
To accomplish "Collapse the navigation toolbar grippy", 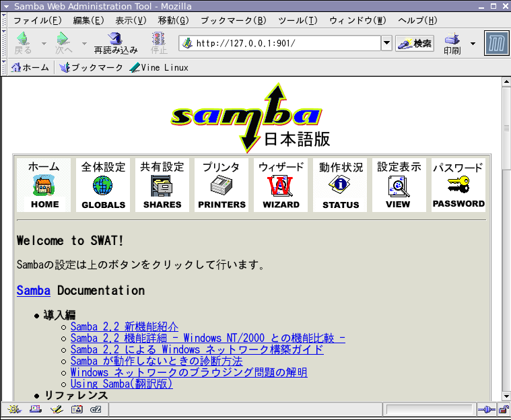I will (3, 43).
